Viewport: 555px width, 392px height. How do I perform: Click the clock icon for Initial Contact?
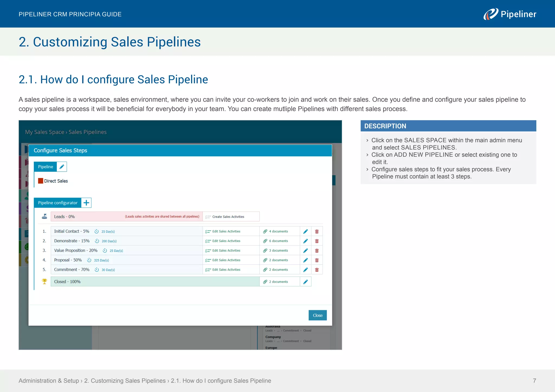tap(96, 231)
